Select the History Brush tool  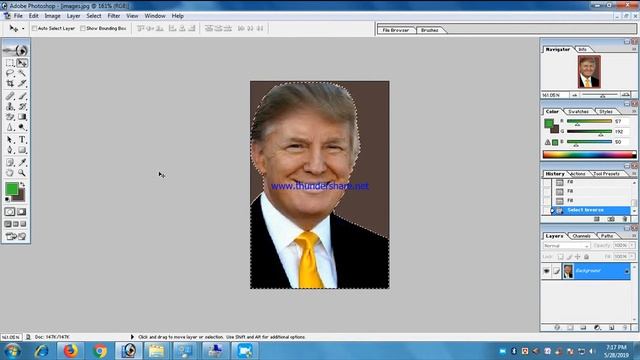tap(22, 107)
